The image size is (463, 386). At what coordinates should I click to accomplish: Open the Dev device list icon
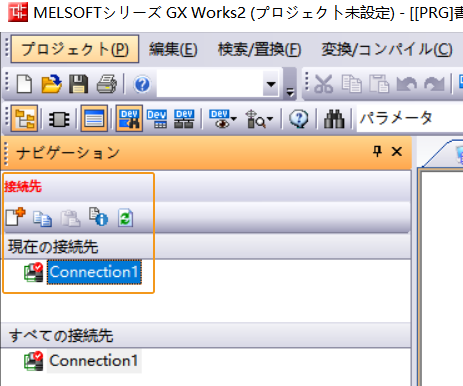click(x=156, y=119)
